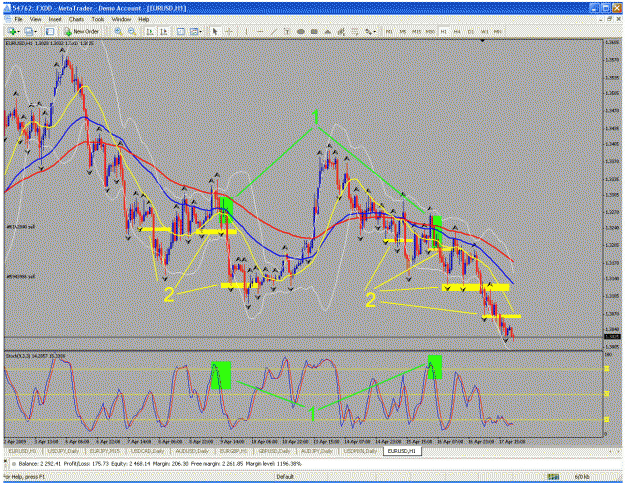The image size is (625, 483).
Task: Click the Stoch indicator label in subwindow
Action: coord(35,355)
